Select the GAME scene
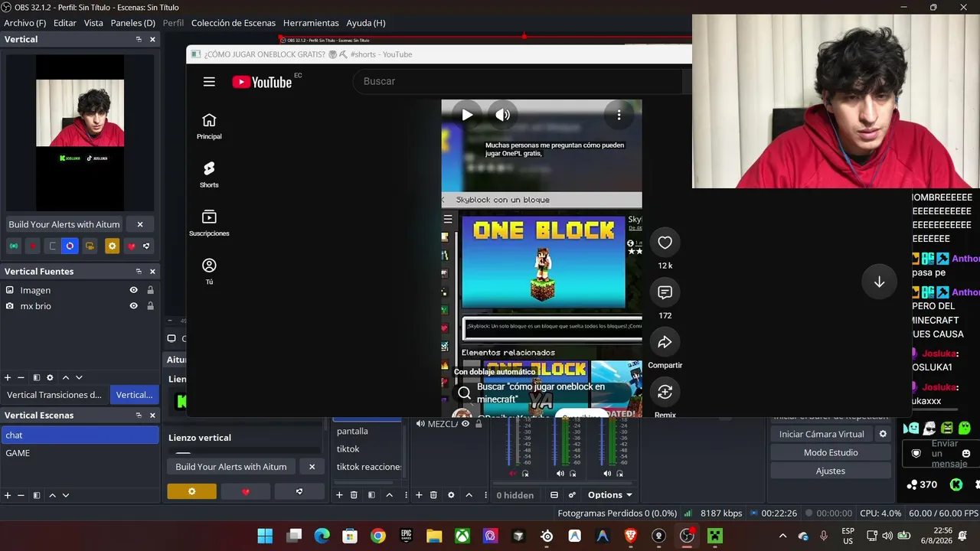The height and width of the screenshot is (551, 980). coord(80,453)
